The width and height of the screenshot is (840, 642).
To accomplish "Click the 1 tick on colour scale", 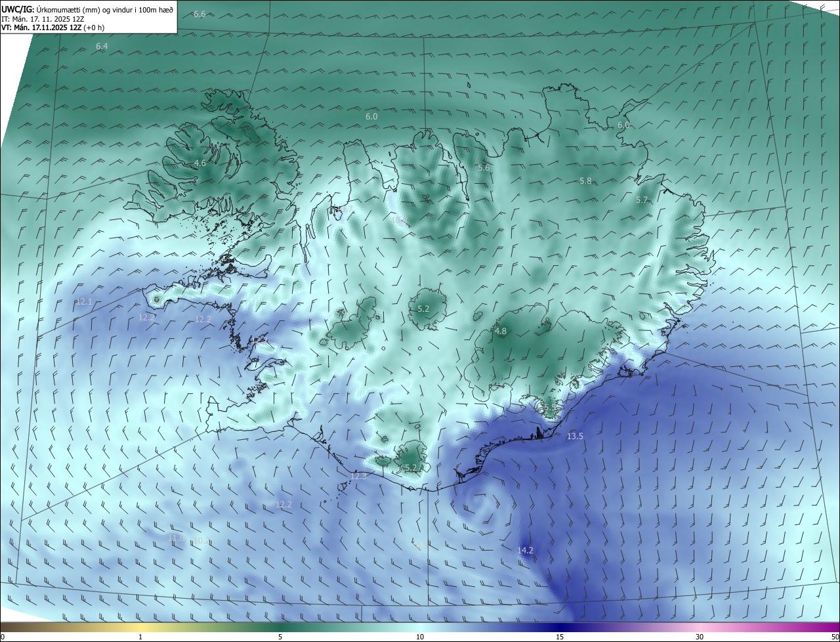I will coord(140,637).
